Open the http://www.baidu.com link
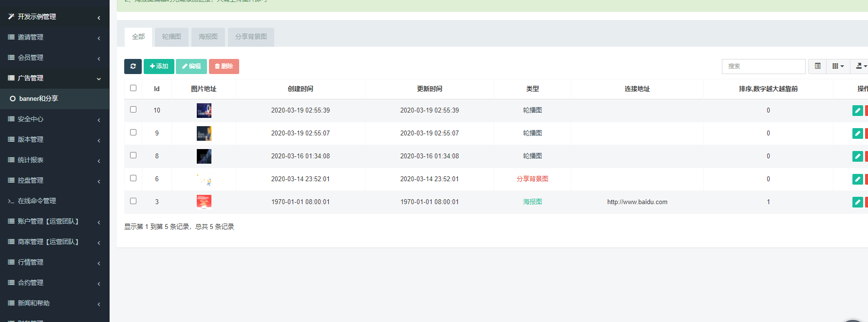This screenshot has height=322, width=868. [637, 202]
